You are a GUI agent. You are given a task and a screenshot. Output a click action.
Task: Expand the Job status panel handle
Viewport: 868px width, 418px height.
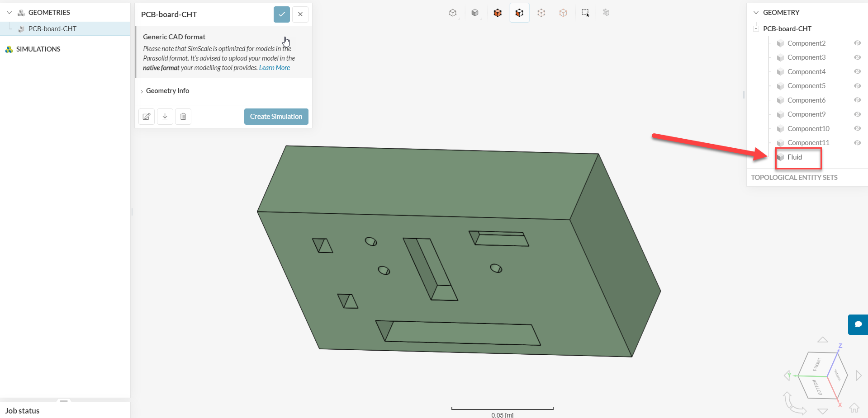(x=64, y=400)
